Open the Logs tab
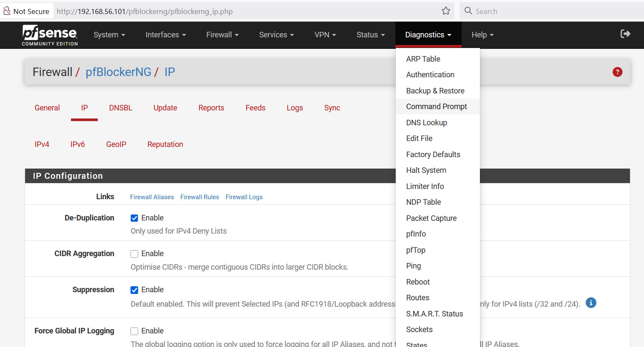Image resolution: width=644 pixels, height=347 pixels. click(x=295, y=108)
